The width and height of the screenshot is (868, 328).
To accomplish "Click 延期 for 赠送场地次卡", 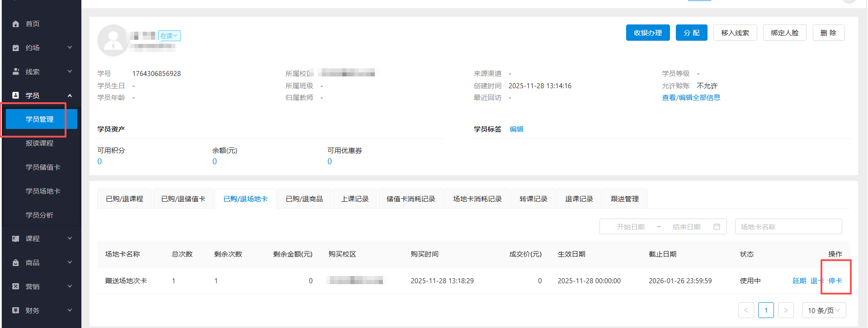I will click(x=799, y=280).
